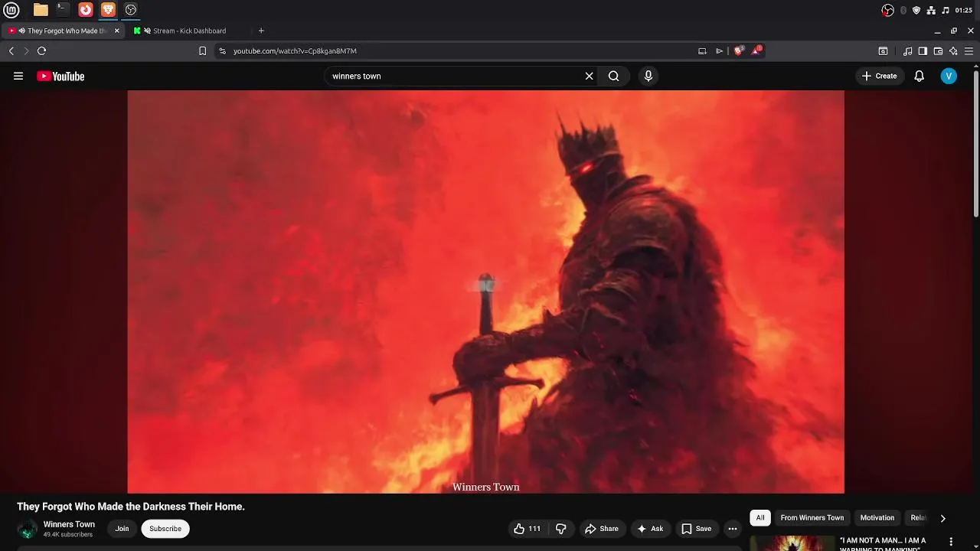
Task: Select the All filter chip
Action: coord(760,518)
